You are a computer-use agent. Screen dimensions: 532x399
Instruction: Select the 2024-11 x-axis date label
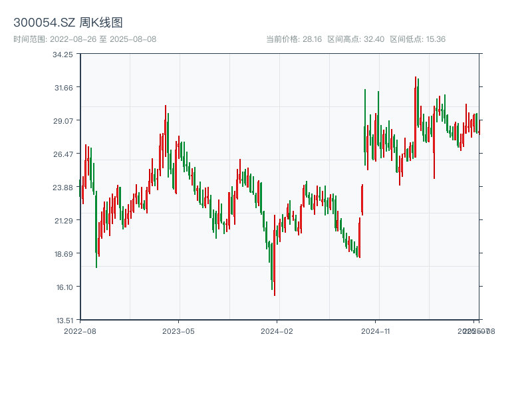(x=376, y=331)
